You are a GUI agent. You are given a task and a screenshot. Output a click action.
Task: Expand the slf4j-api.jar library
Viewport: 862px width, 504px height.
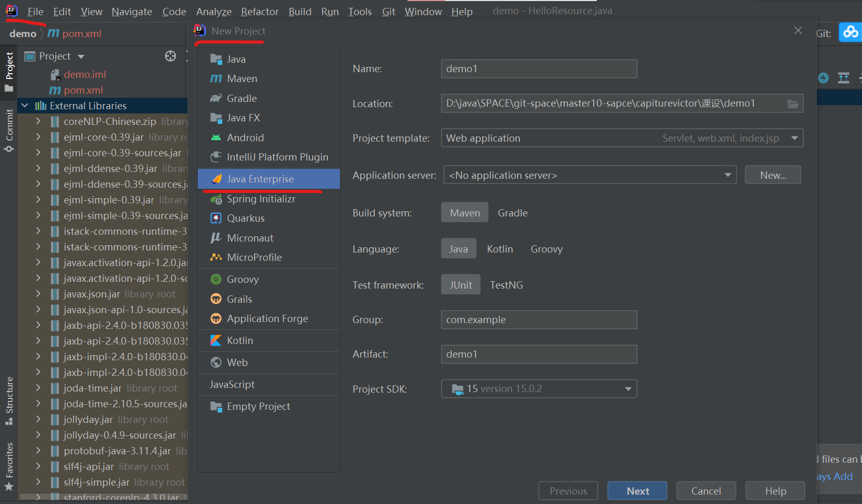pyautogui.click(x=38, y=466)
